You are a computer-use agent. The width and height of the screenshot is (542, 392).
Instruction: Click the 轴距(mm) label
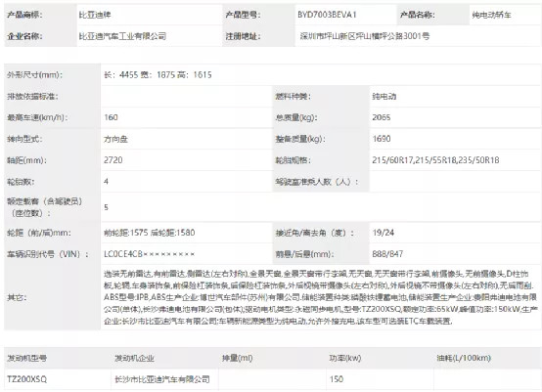[x=26, y=160]
